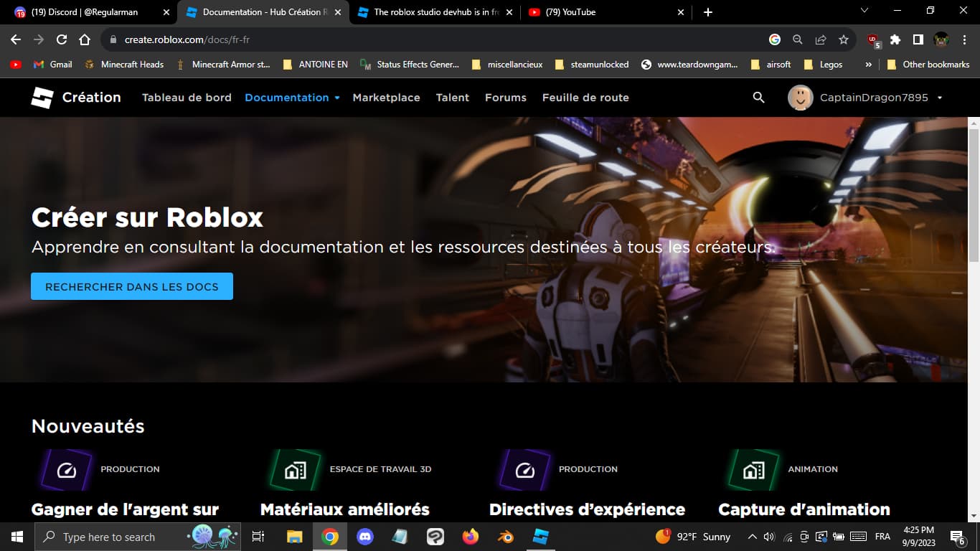Click the speaker icon in the system tray
The height and width of the screenshot is (551, 980).
[x=769, y=536]
